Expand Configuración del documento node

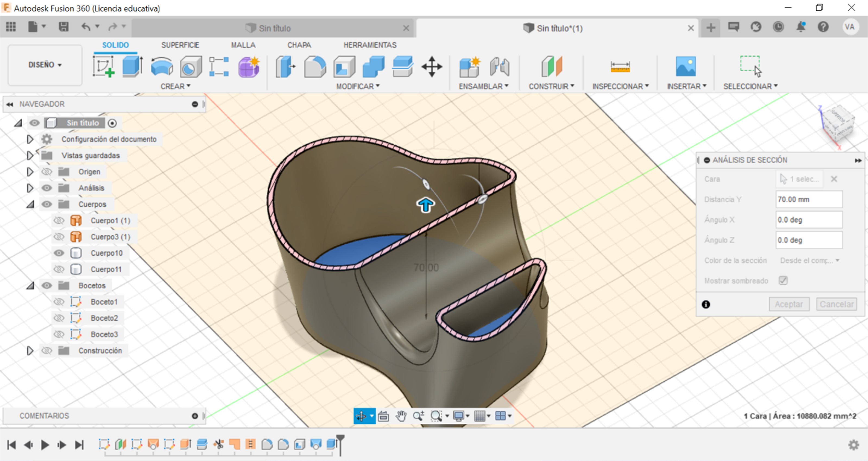tap(30, 139)
